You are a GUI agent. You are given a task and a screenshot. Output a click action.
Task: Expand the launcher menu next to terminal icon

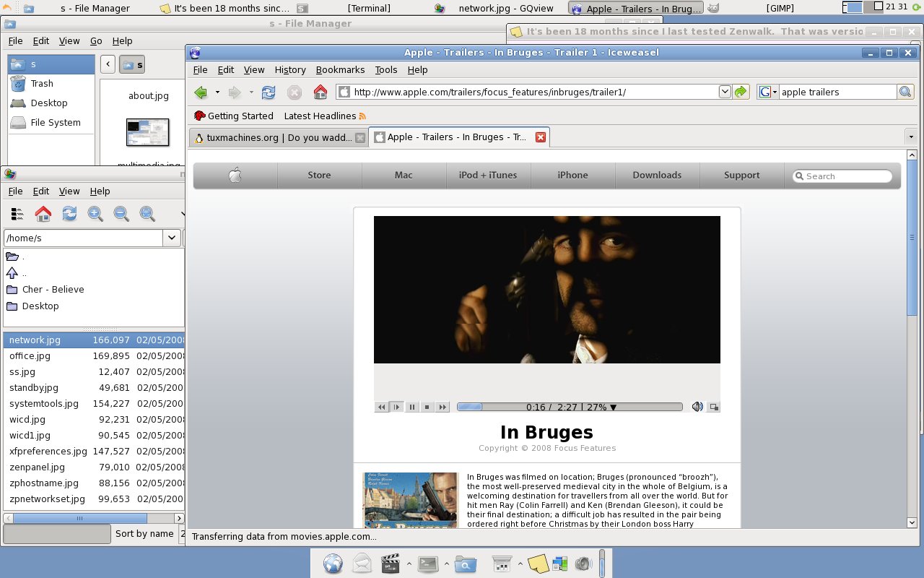(x=446, y=564)
